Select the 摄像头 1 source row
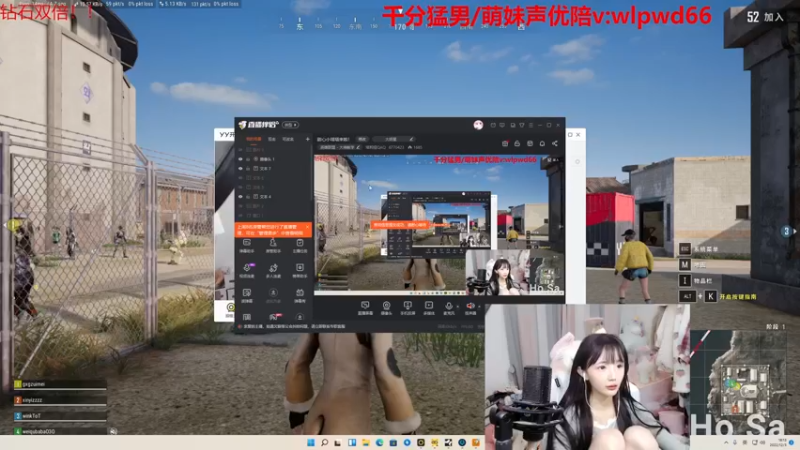The height and width of the screenshot is (450, 800). [x=273, y=159]
